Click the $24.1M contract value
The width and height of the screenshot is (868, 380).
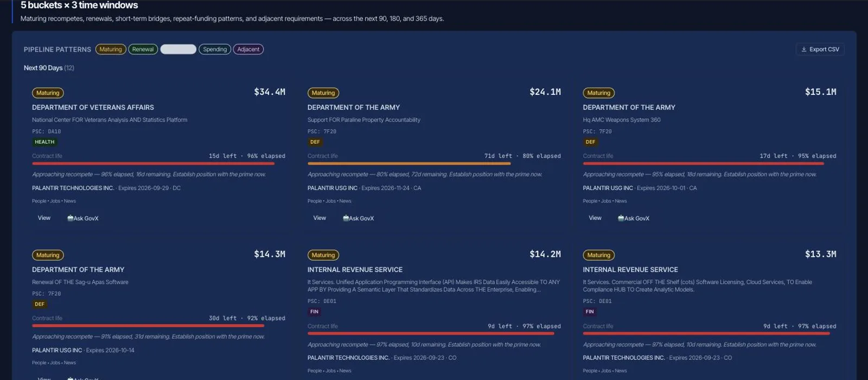545,92
